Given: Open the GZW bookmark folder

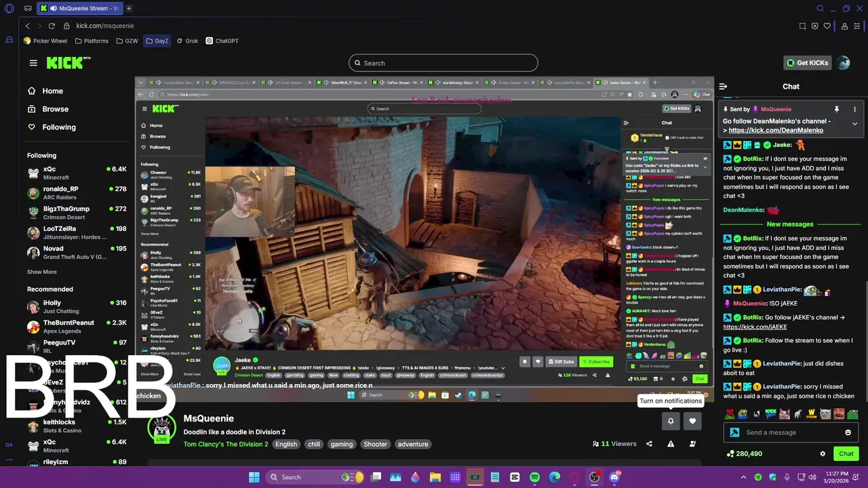Looking at the screenshot, I should click(x=127, y=41).
